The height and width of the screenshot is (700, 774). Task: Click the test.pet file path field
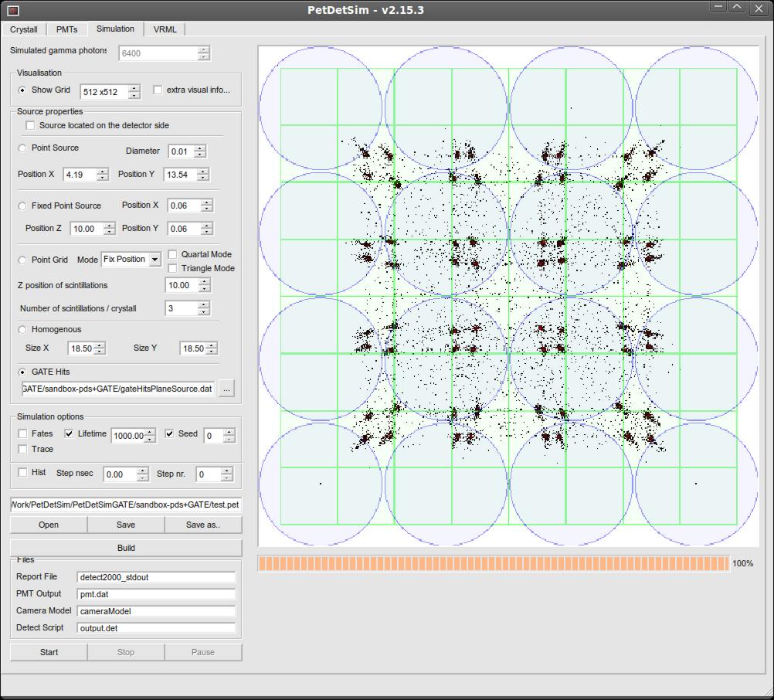click(126, 505)
